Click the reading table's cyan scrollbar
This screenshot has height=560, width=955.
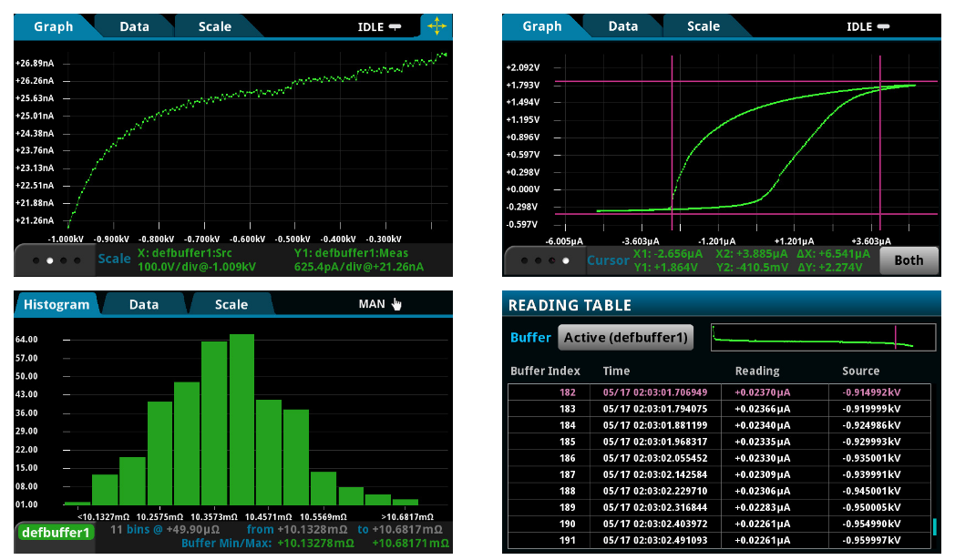point(933,527)
